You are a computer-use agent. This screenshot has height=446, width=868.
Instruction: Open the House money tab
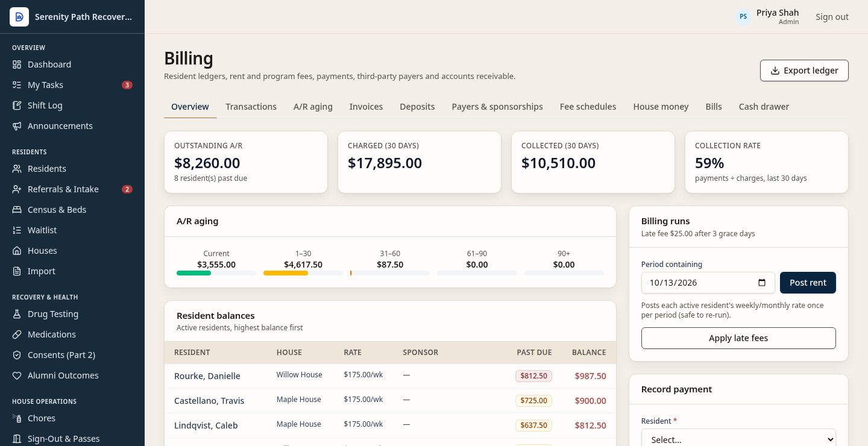tap(661, 107)
